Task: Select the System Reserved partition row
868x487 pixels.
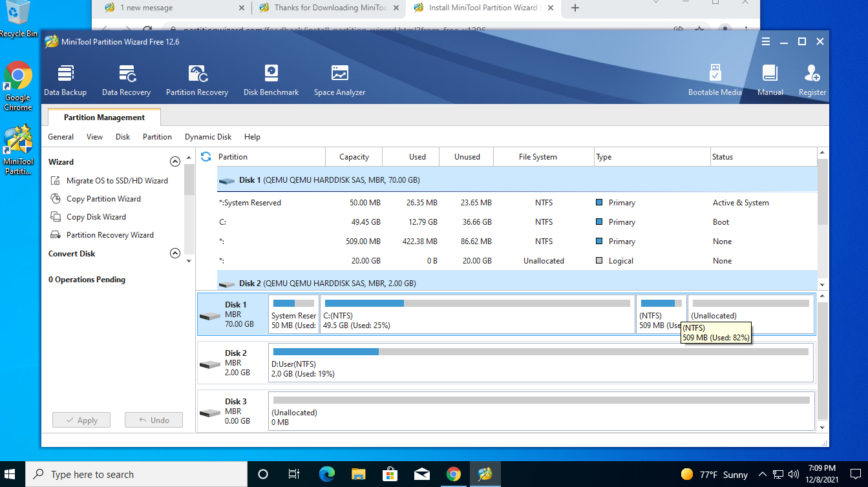Action: click(517, 203)
